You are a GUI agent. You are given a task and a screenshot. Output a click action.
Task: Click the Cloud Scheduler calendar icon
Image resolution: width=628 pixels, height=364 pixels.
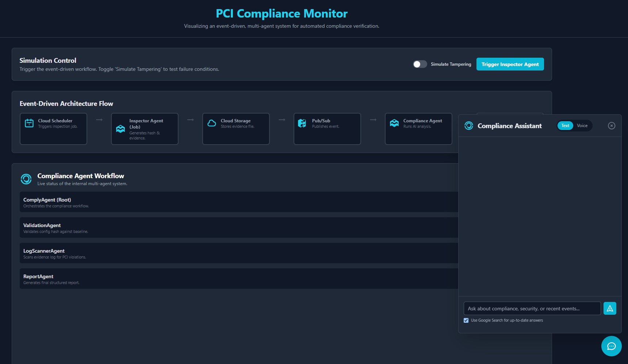click(29, 123)
